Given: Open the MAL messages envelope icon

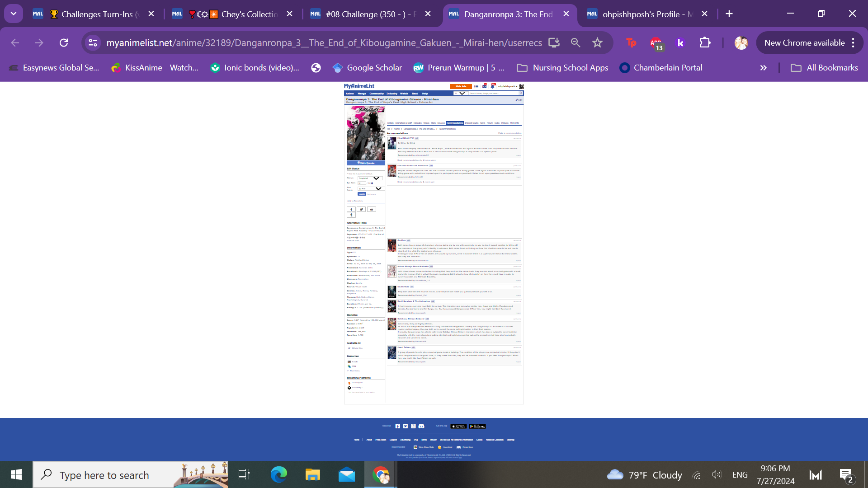Looking at the screenshot, I should 484,86.
